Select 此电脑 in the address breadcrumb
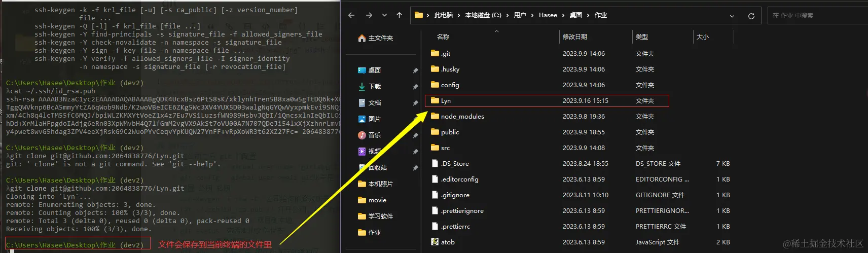Viewport: 868px width, 253px height. coord(444,15)
